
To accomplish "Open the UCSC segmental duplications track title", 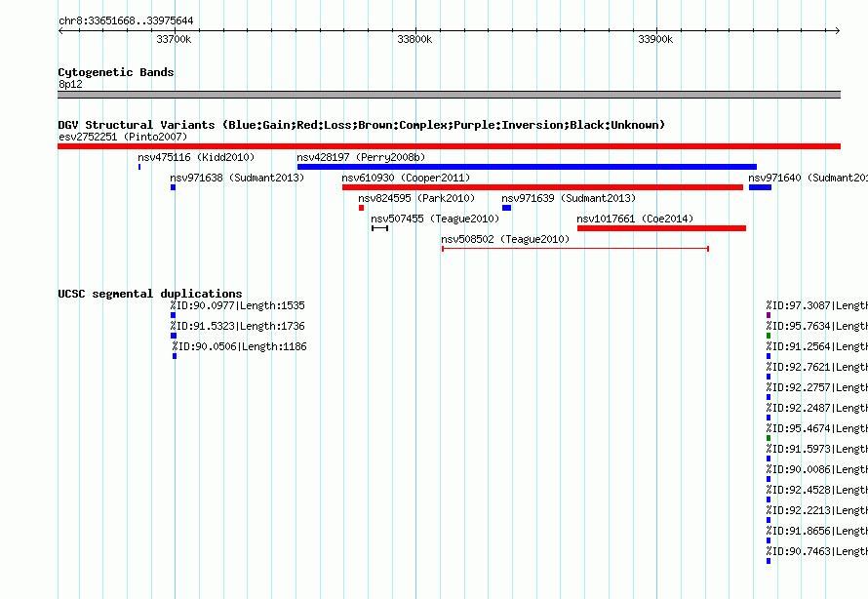I will coord(150,294).
